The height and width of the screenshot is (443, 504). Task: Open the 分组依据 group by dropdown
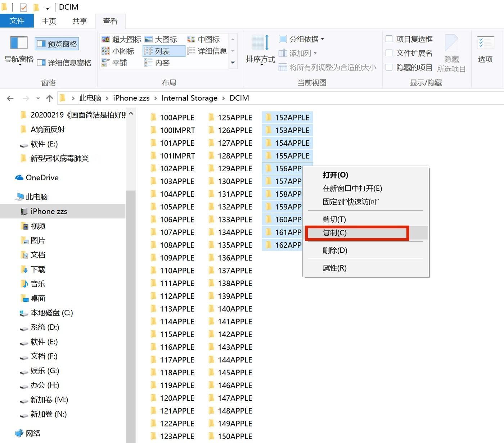click(x=301, y=39)
